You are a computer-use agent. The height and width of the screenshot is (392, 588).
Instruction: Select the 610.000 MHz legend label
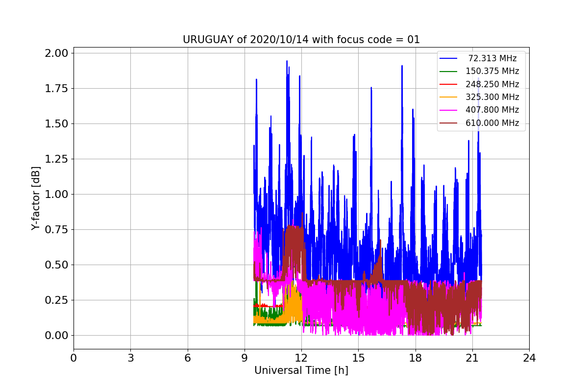(x=492, y=123)
